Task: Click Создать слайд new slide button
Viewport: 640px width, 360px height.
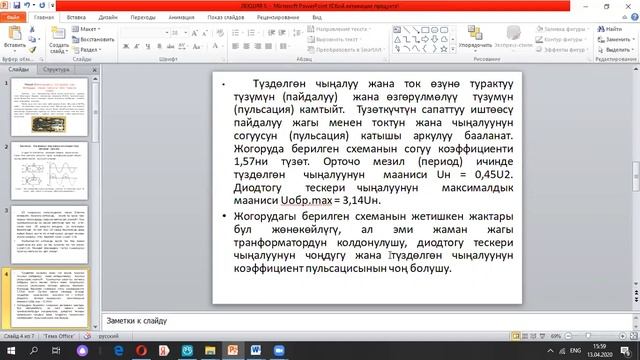Action: pos(58,40)
